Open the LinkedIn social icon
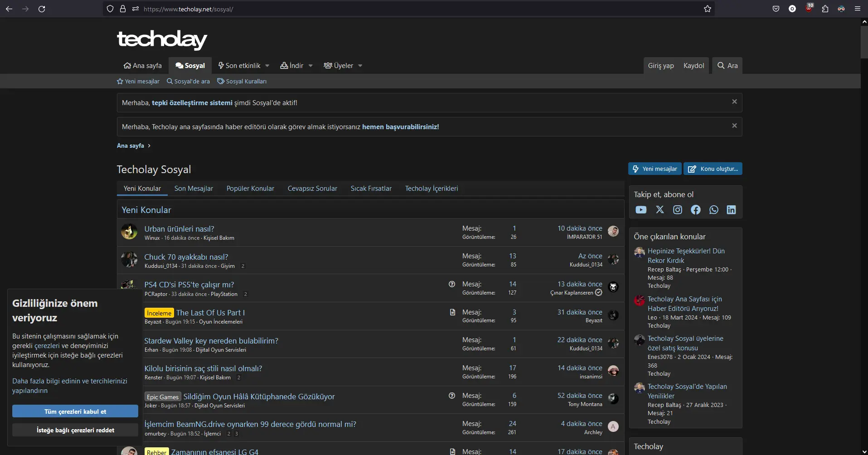868x455 pixels. click(732, 210)
